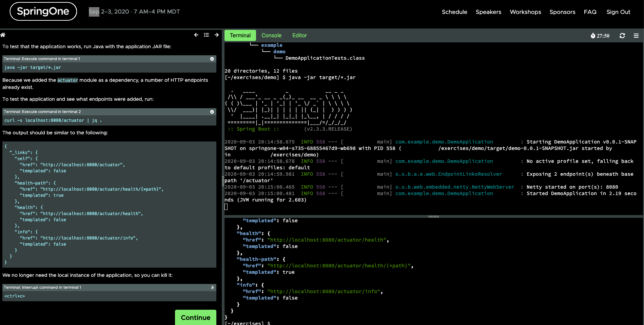The image size is (644, 325).
Task: Open the Workshops link in header
Action: pyautogui.click(x=525, y=12)
